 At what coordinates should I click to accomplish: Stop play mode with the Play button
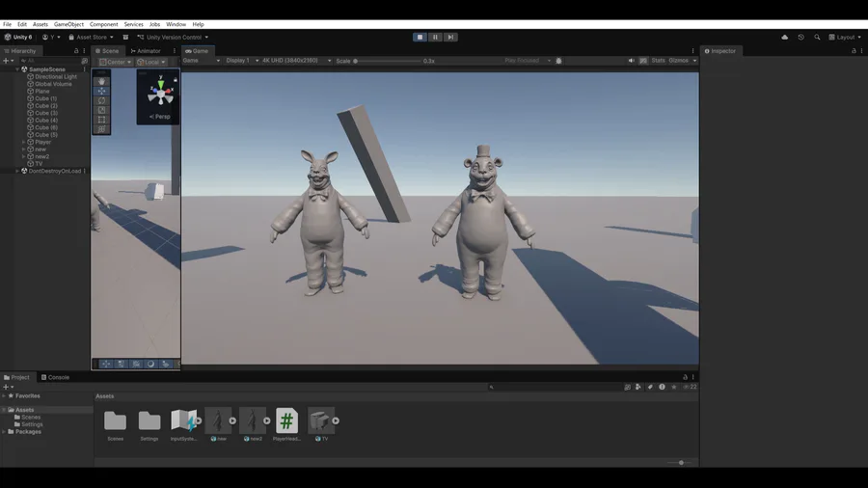click(x=420, y=37)
